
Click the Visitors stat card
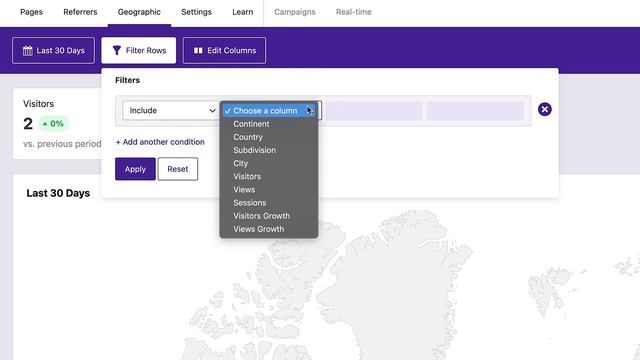pyautogui.click(x=57, y=123)
